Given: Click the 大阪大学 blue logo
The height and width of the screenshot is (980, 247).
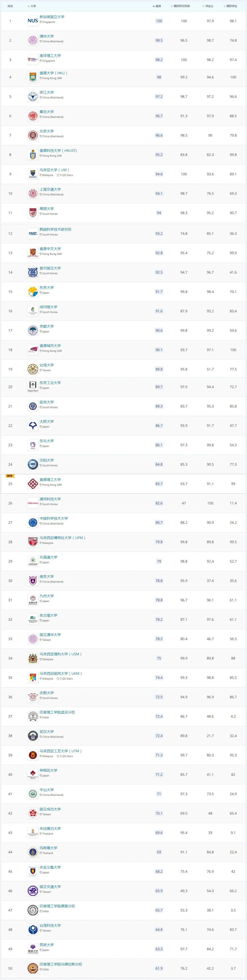Looking at the screenshot, I should (x=33, y=425).
